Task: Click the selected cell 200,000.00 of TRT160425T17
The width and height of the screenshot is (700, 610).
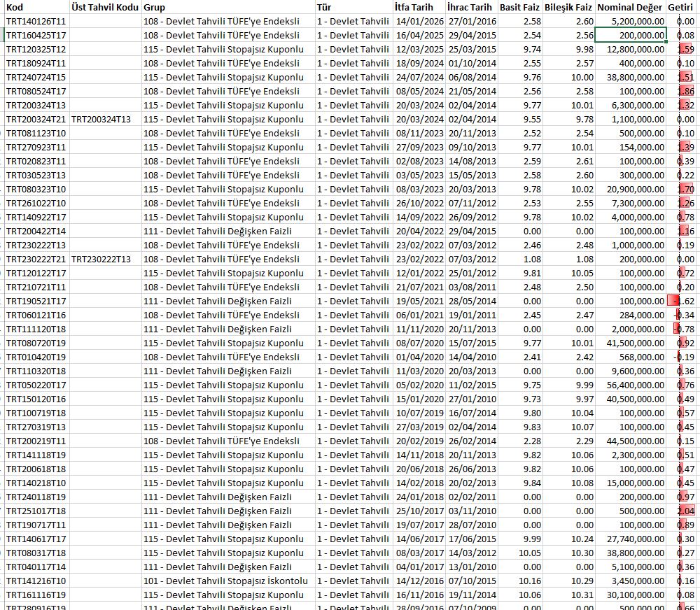Action: coord(631,35)
